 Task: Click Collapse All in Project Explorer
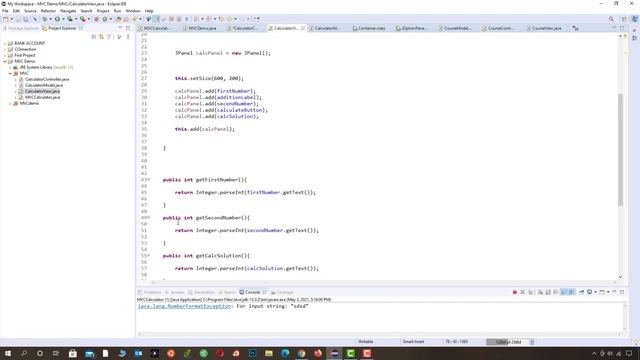93,37
